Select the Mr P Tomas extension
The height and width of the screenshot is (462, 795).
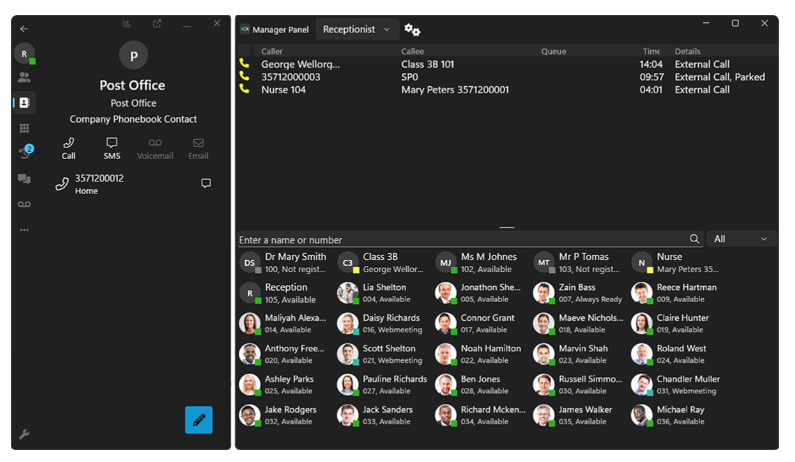[578, 263]
